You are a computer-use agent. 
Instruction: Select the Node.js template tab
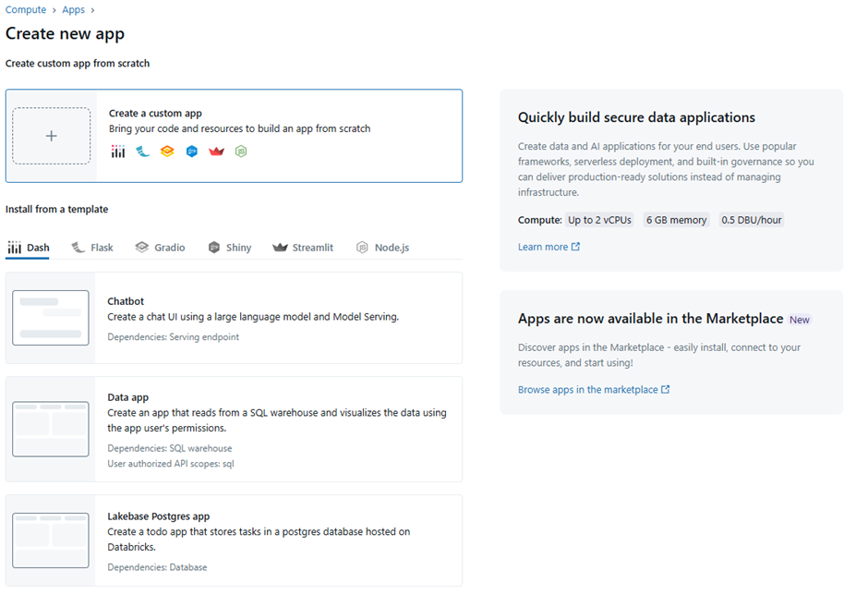pyautogui.click(x=382, y=248)
